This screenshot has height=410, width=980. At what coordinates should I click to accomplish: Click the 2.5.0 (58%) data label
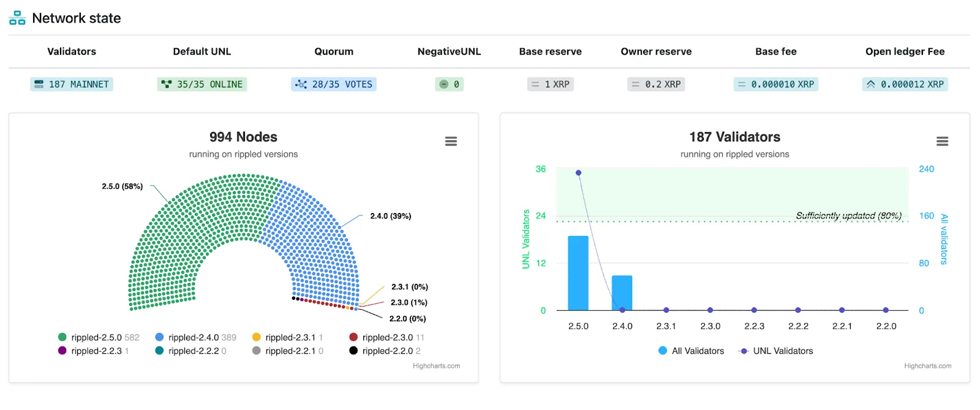point(123,186)
